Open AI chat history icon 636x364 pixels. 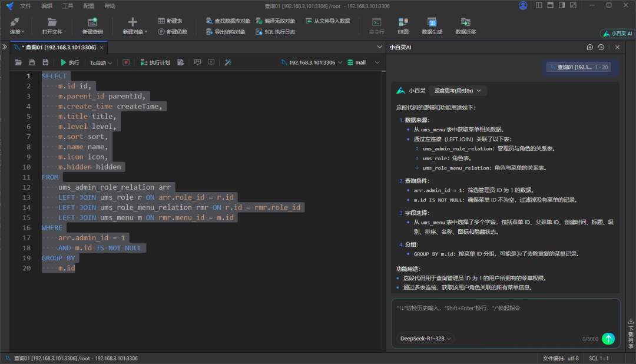(x=601, y=47)
